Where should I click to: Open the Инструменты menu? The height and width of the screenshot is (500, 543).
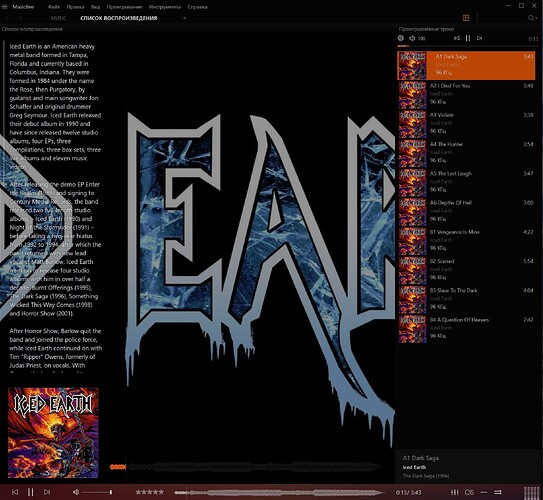point(164,7)
